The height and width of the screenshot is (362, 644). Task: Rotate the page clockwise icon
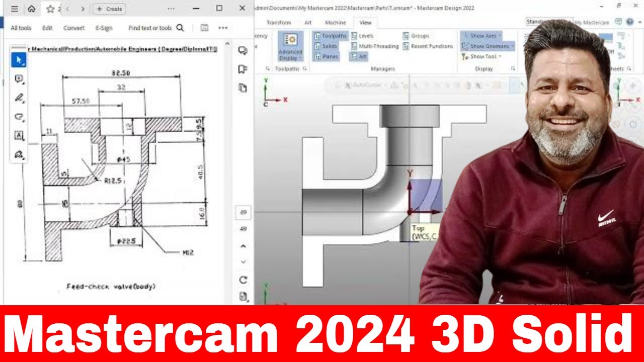243,280
